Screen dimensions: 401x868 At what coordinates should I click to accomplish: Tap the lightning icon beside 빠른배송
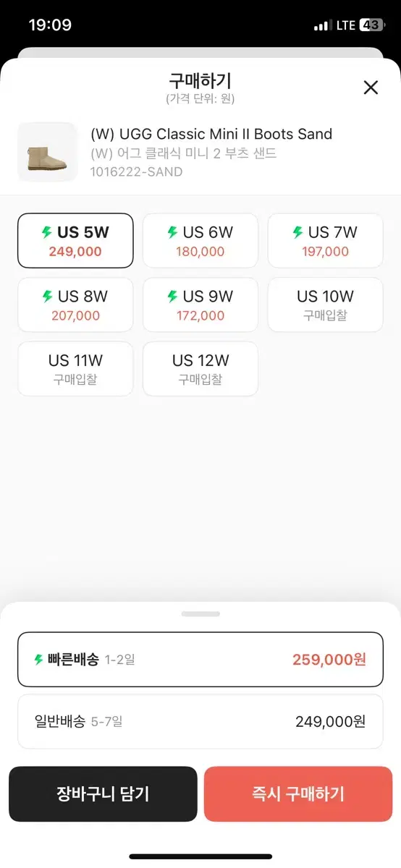(x=39, y=660)
